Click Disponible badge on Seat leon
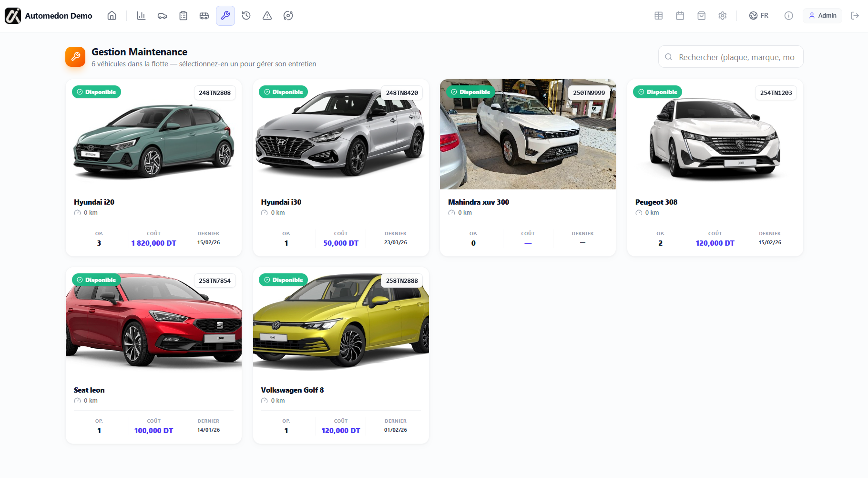 click(x=96, y=280)
